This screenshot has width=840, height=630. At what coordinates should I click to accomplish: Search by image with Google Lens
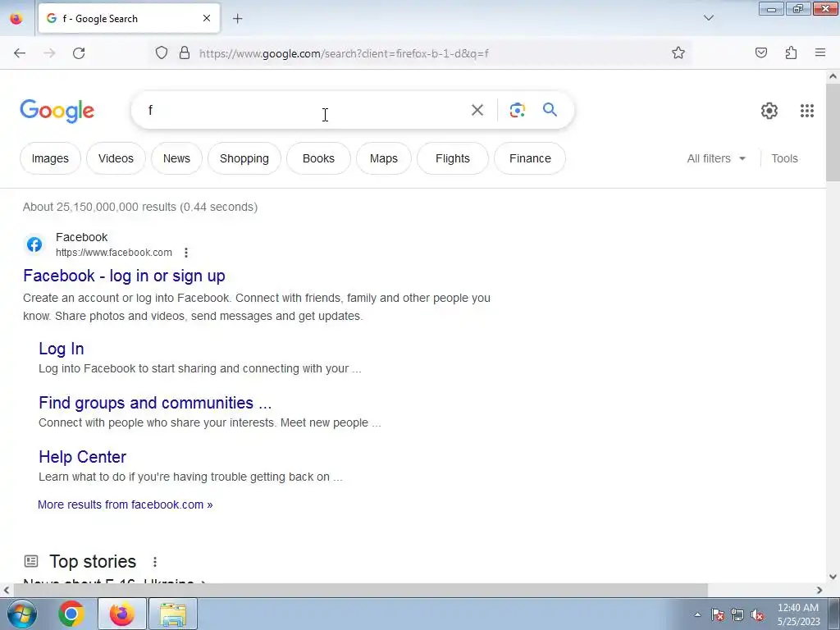pyautogui.click(x=517, y=110)
